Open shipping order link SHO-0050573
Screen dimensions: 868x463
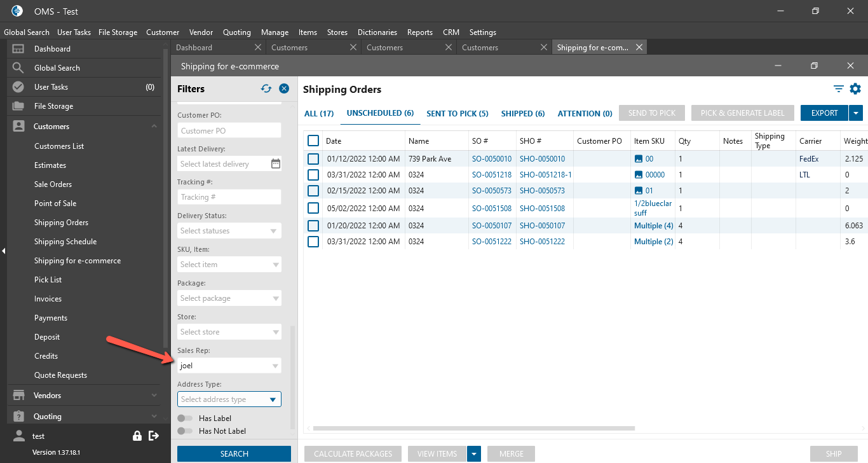[x=542, y=191]
